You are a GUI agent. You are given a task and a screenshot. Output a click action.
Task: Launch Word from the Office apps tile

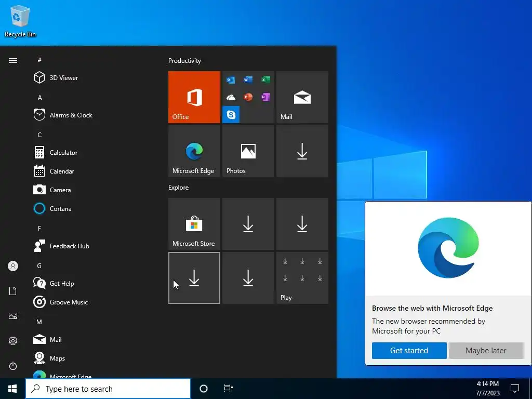pos(248,79)
